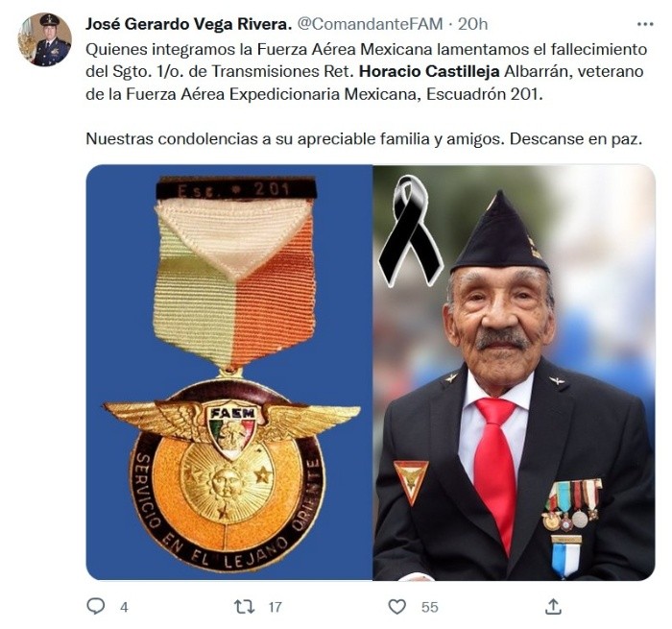Open the uniformed officer profile avatar
The image size is (672, 629).
coord(44,39)
